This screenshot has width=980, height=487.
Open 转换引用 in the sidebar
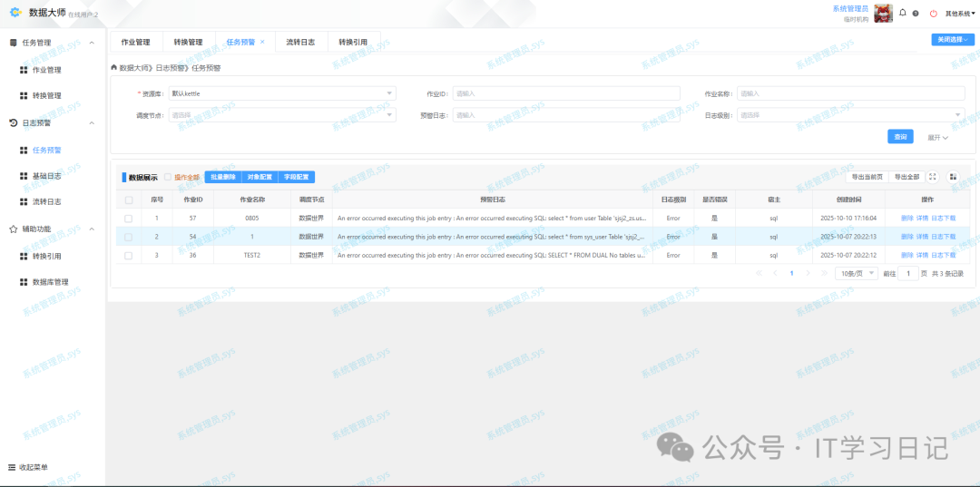pyautogui.click(x=47, y=256)
